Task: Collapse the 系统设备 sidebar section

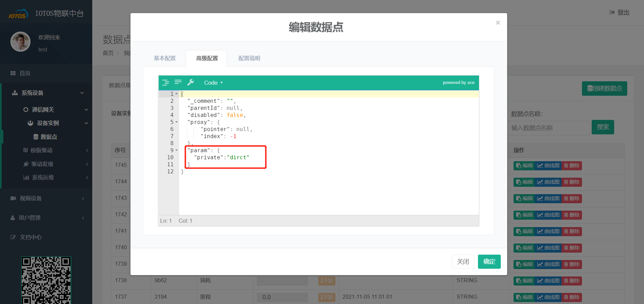Action: [x=46, y=93]
